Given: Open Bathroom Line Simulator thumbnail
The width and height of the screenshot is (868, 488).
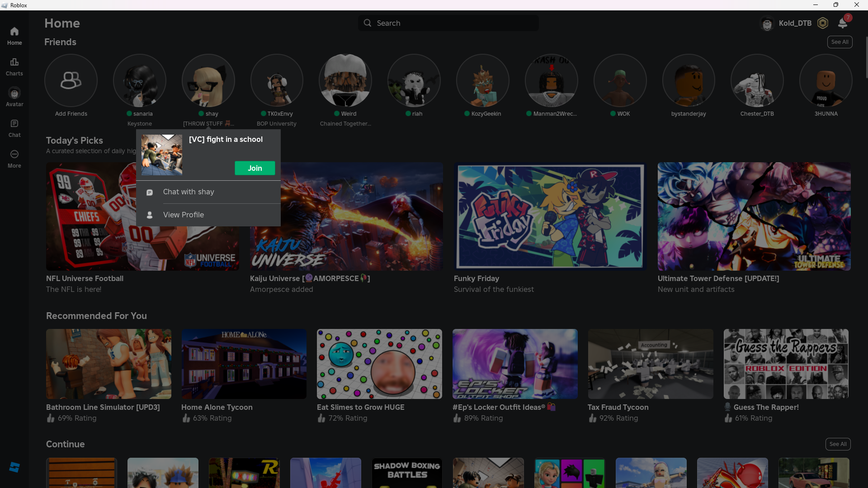Looking at the screenshot, I should 108,364.
